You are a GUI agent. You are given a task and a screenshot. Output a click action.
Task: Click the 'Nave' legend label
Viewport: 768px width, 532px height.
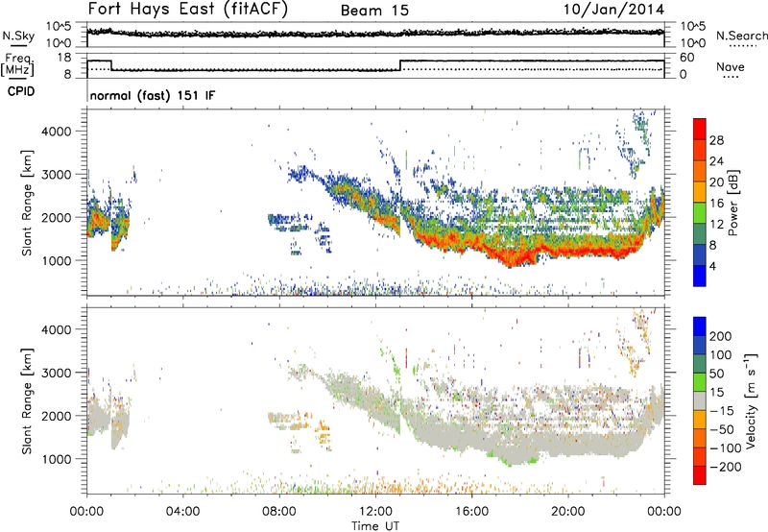731,66
